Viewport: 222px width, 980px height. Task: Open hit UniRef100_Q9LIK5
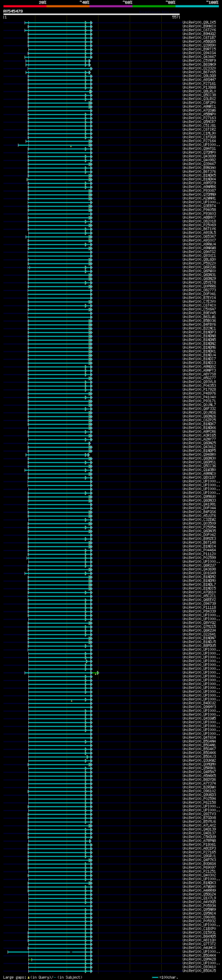point(199,23)
